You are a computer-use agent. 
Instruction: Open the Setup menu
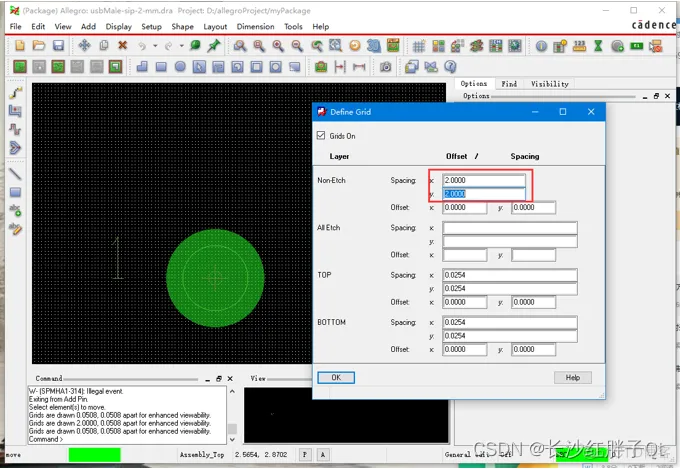click(151, 26)
